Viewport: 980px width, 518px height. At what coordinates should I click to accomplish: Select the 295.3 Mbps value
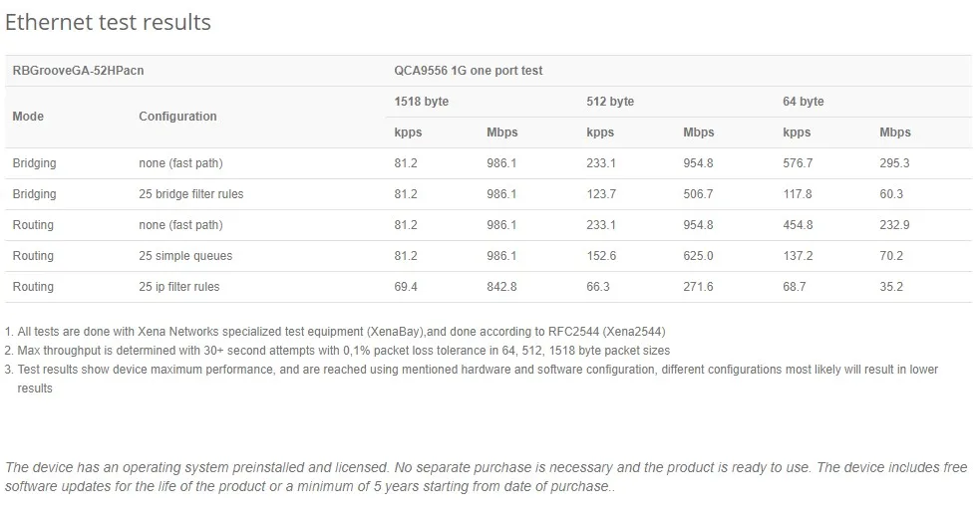[x=894, y=163]
